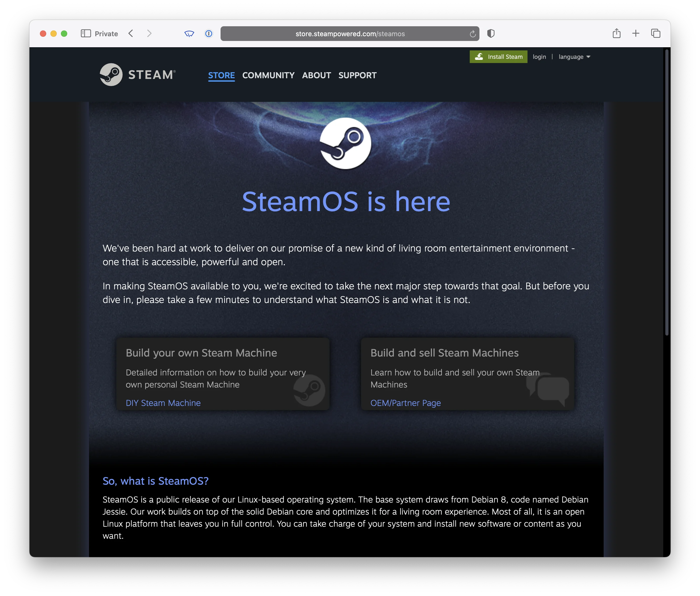Click the green fullscreen window button
Image resolution: width=700 pixels, height=596 pixels.
click(x=64, y=33)
